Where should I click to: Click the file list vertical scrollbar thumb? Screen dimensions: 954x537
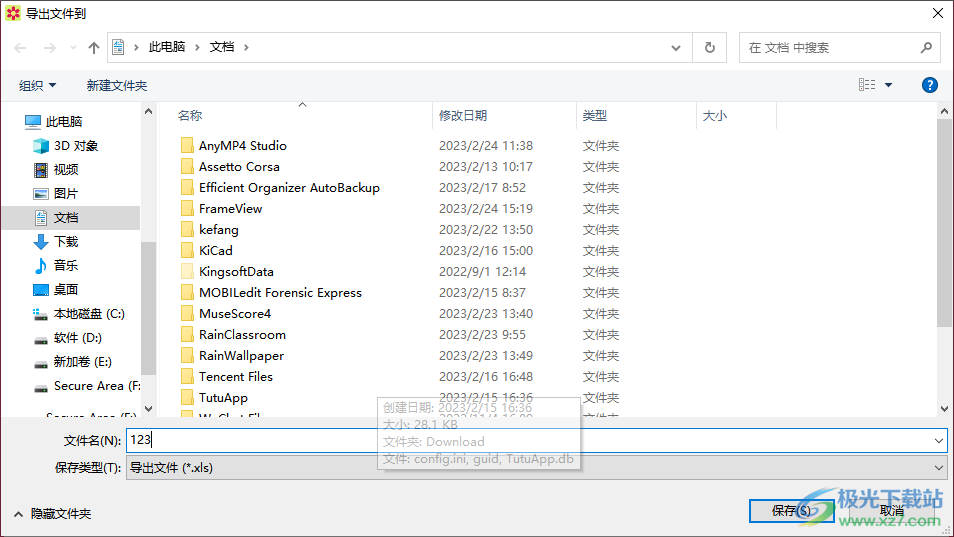pyautogui.click(x=944, y=223)
